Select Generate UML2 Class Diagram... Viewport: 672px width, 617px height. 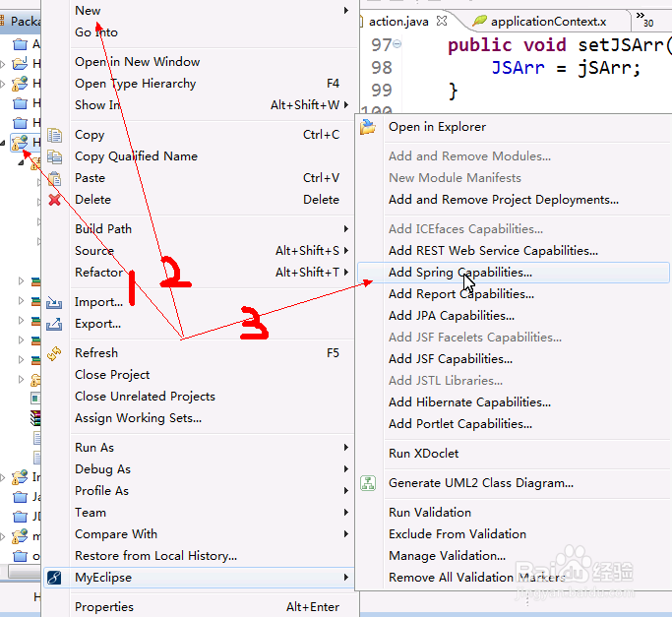tap(514, 483)
